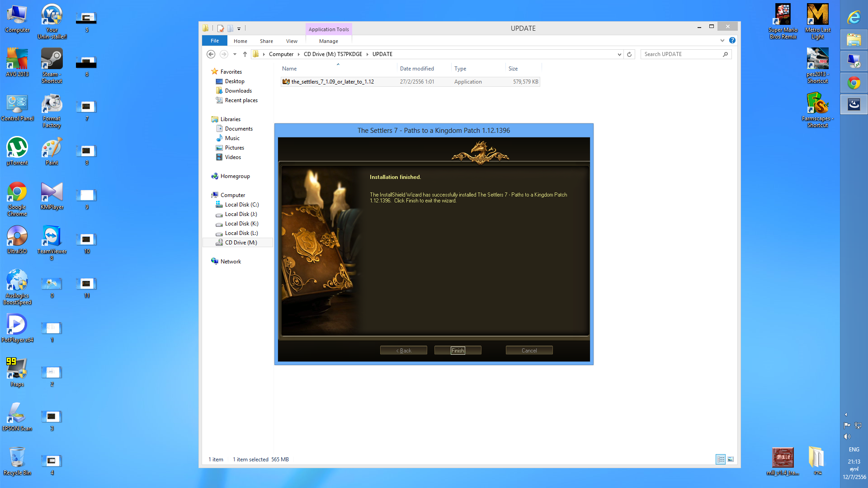The height and width of the screenshot is (488, 868).
Task: Click the volume speaker tray icon
Action: click(847, 436)
